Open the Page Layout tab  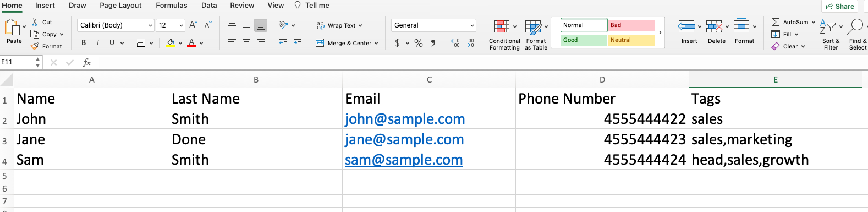(x=120, y=6)
